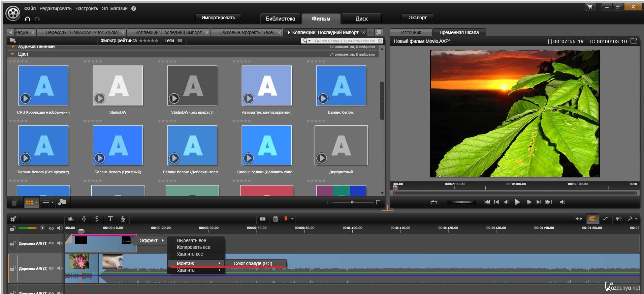The width and height of the screenshot is (644, 294).
Task: Add a timeline marker with the orange marker icon
Action: pyautogui.click(x=286, y=219)
